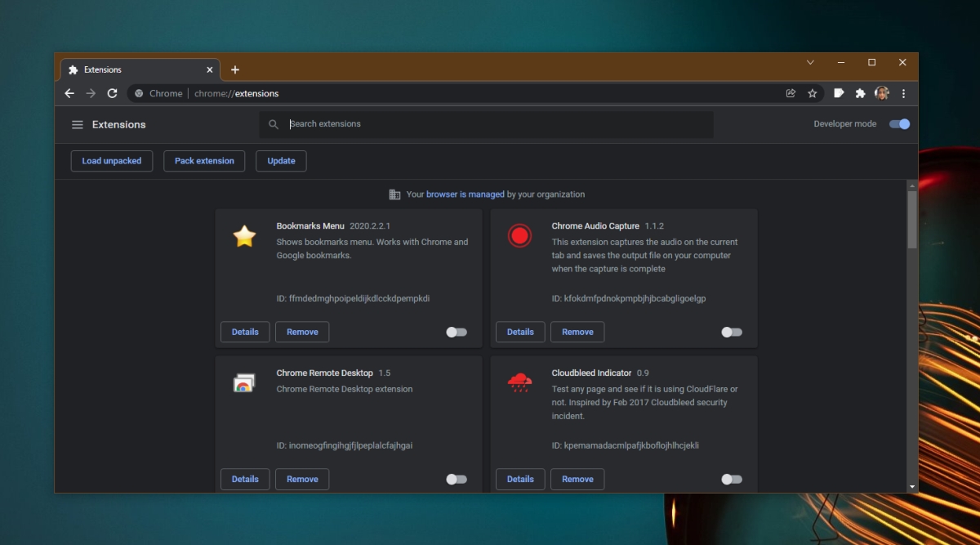The image size is (980, 545).
Task: Click the Developer mode label
Action: click(845, 124)
